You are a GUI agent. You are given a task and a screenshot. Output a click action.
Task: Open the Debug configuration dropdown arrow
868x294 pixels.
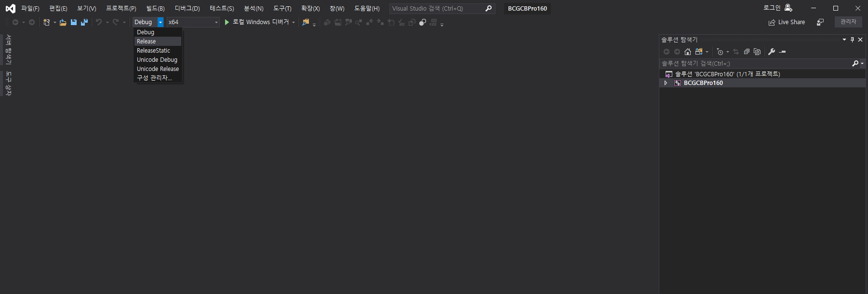160,22
